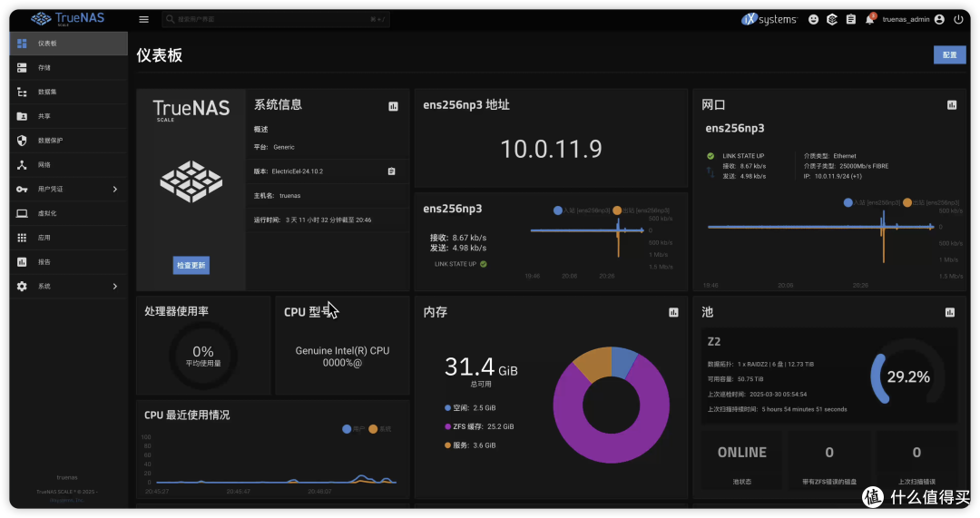This screenshot has width=980, height=518.
Task: Open the feedback smiley icon in top bar
Action: click(x=813, y=19)
